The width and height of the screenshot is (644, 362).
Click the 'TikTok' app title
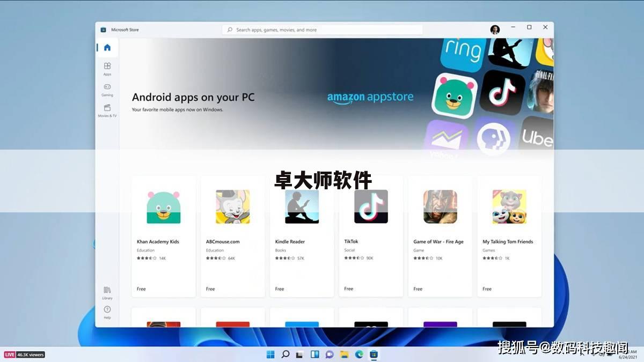[351, 241]
